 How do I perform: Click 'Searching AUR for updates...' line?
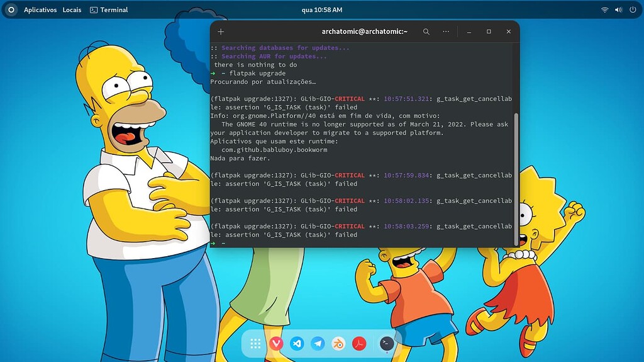pos(274,57)
